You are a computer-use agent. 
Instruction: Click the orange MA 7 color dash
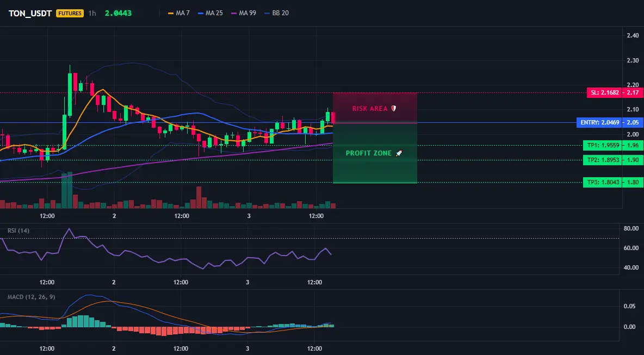(171, 13)
